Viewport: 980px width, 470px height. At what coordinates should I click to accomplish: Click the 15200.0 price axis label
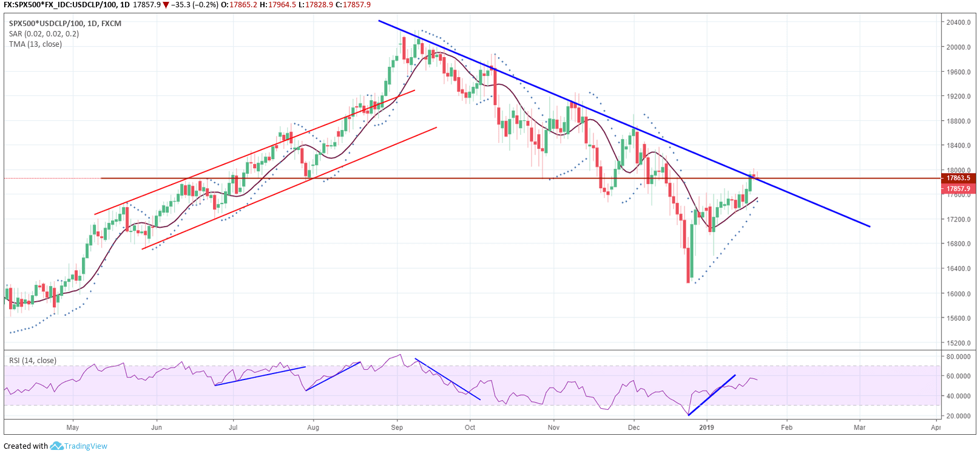tap(958, 343)
